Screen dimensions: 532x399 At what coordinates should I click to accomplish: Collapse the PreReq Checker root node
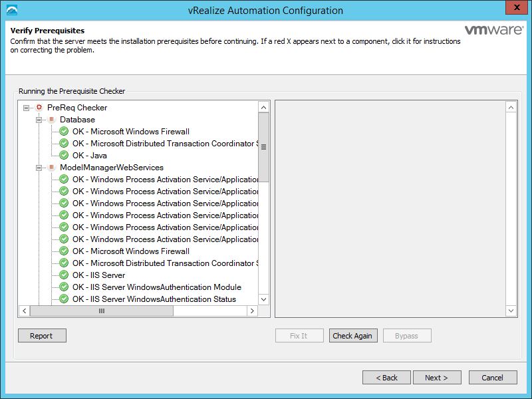pos(26,108)
